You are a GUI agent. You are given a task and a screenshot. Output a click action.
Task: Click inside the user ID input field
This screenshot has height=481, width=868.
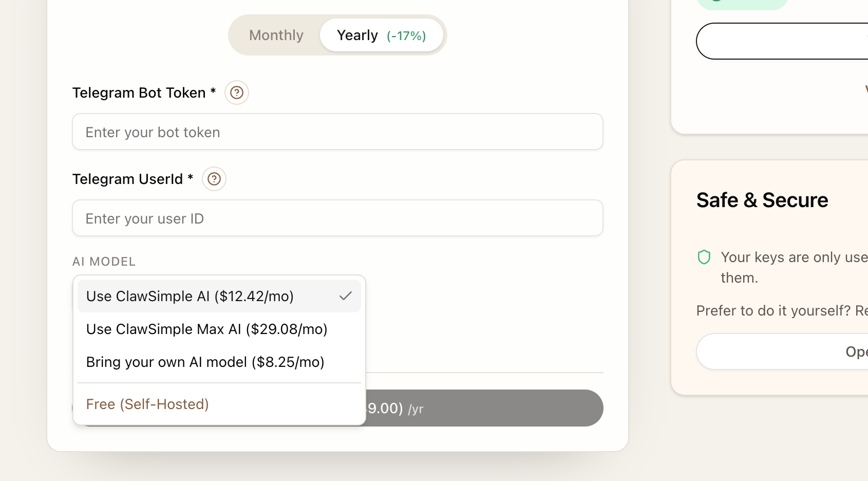click(337, 218)
